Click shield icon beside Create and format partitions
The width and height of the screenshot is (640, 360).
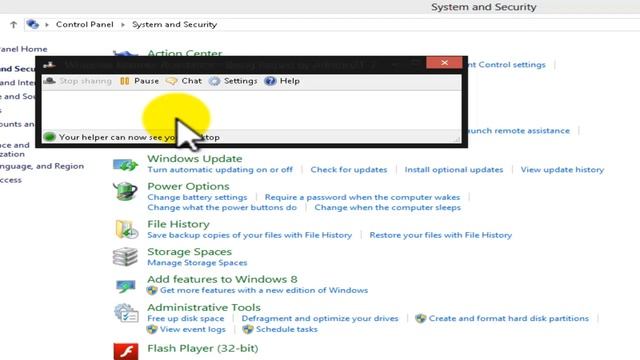coord(420,318)
